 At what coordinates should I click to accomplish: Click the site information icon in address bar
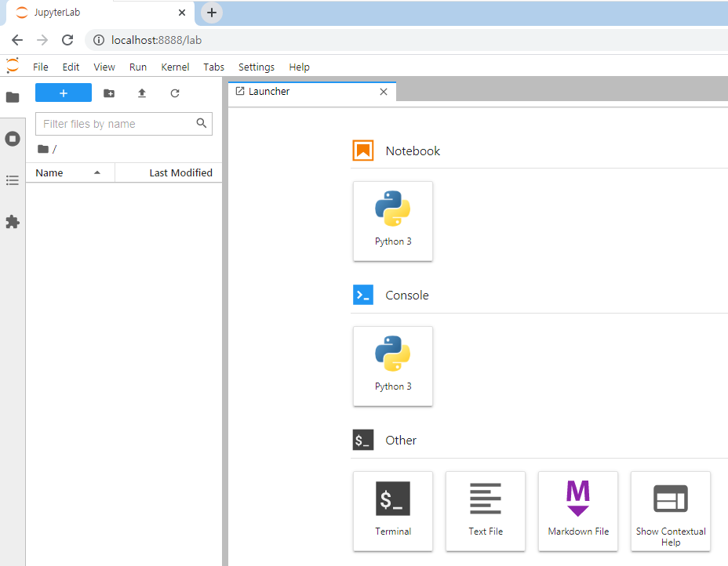coord(98,40)
